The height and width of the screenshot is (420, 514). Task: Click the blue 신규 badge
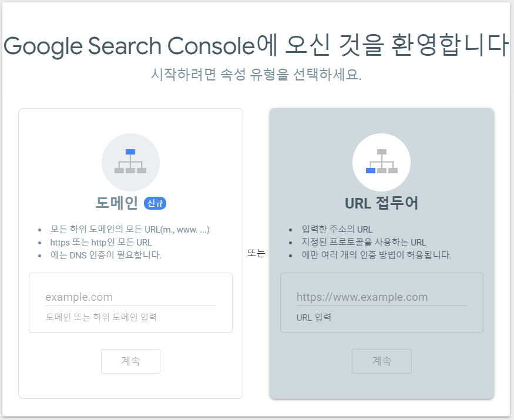[x=155, y=203]
